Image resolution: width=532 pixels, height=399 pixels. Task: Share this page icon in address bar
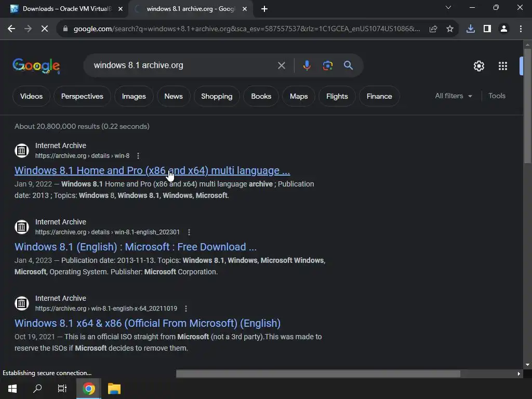(x=433, y=29)
